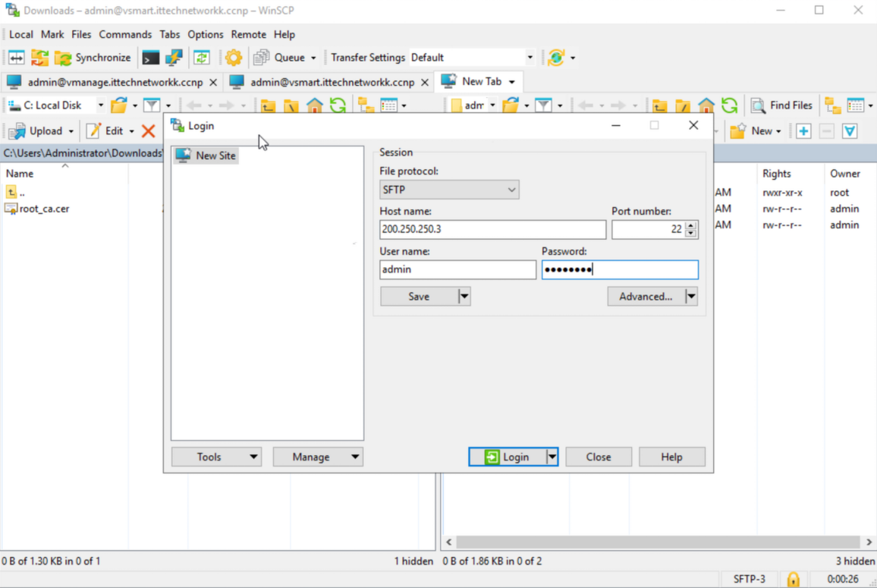
Task: Click the Tools button in the Login dialog
Action: tap(216, 457)
